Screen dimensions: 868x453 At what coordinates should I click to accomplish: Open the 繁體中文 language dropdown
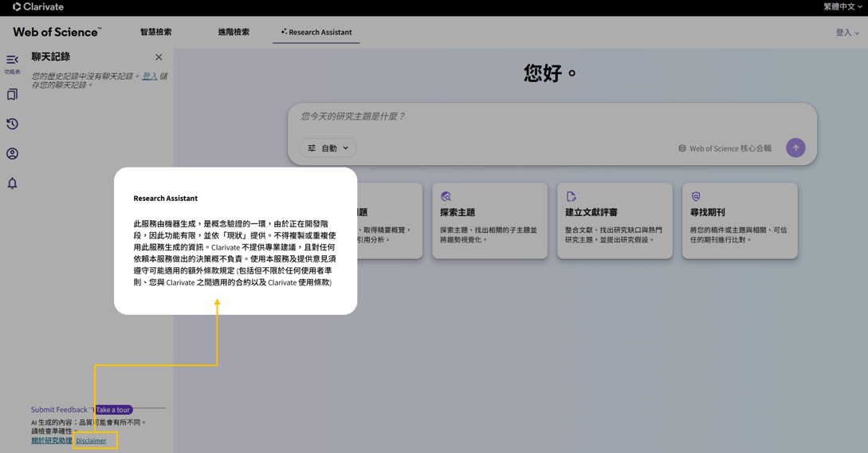[842, 6]
